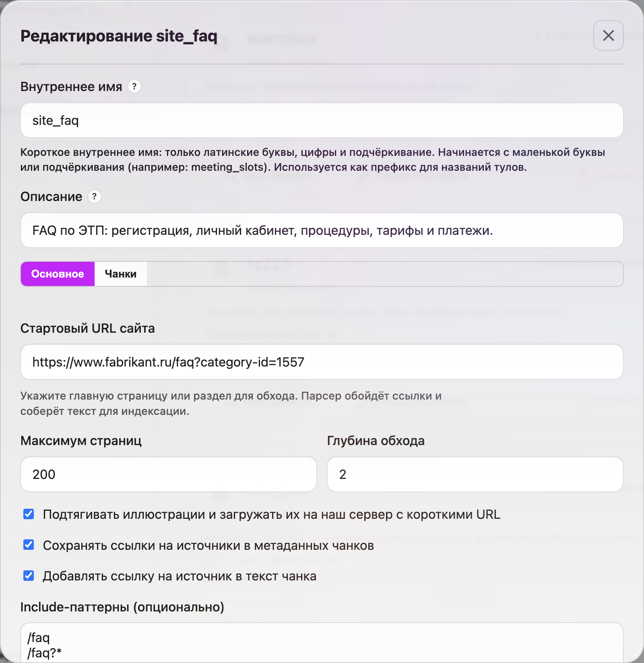The height and width of the screenshot is (663, 644).
Task: Click the Основное highlighted tab button
Action: [x=58, y=274]
